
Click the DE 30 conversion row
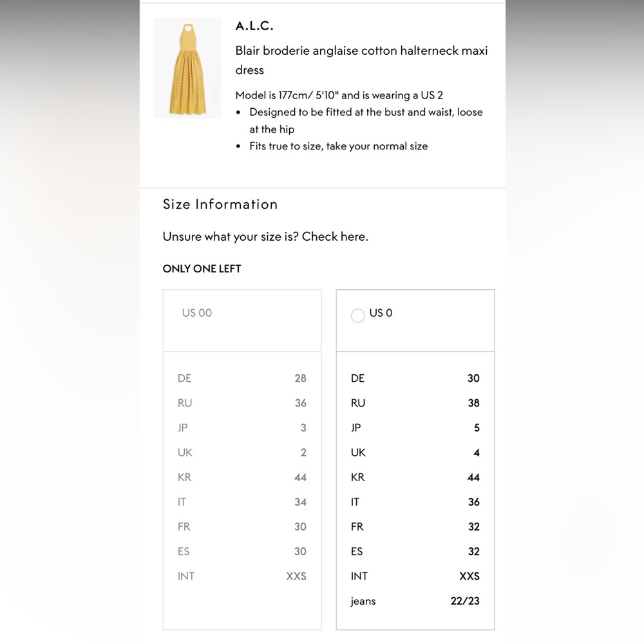pyautogui.click(x=415, y=378)
